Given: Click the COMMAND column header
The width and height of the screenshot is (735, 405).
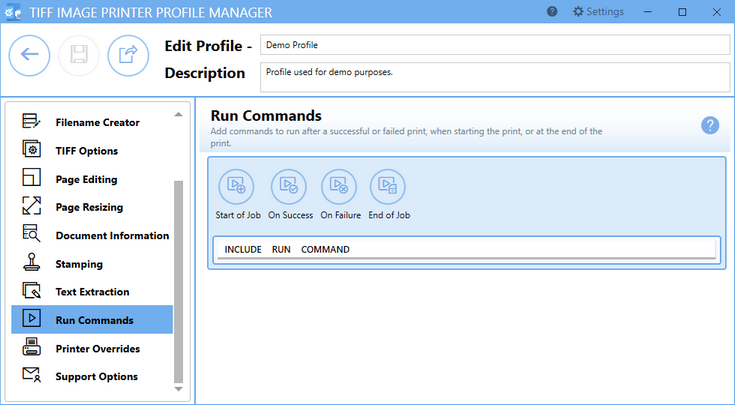Looking at the screenshot, I should (325, 249).
